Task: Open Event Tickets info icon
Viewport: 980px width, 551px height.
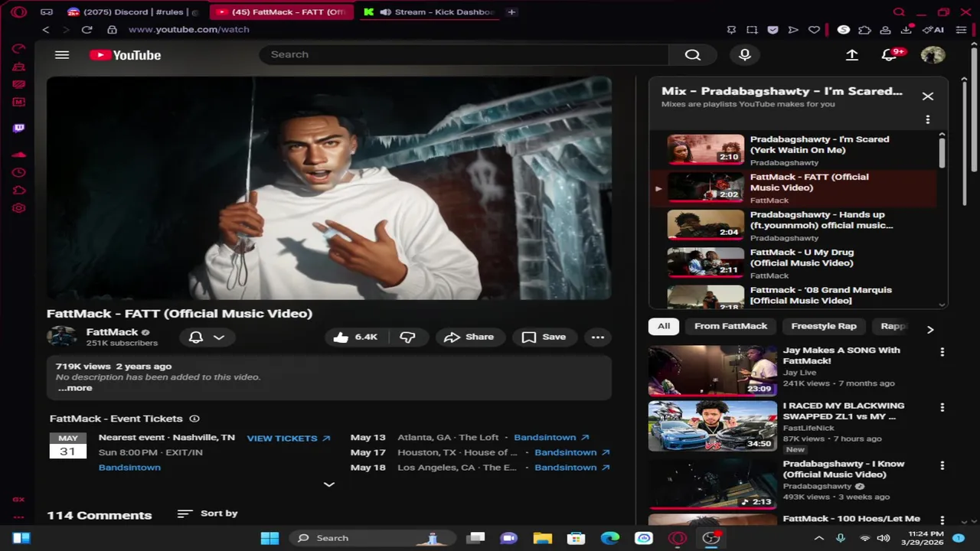Action: tap(194, 419)
